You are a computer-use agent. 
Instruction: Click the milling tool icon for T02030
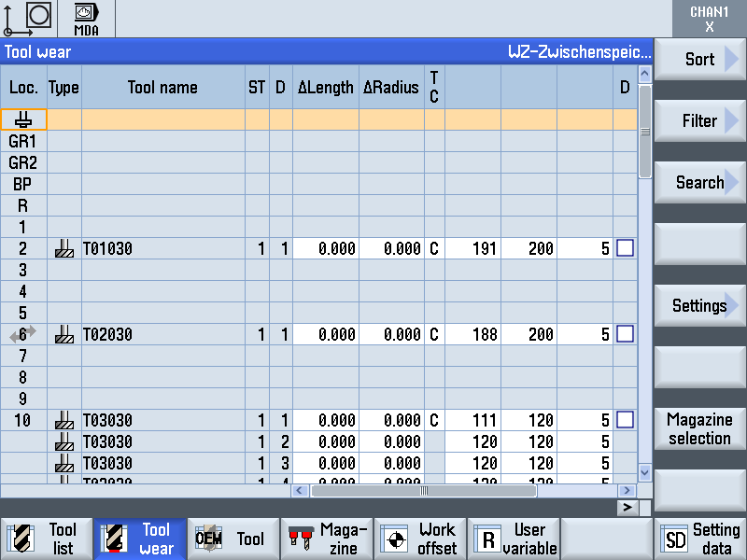coord(63,334)
